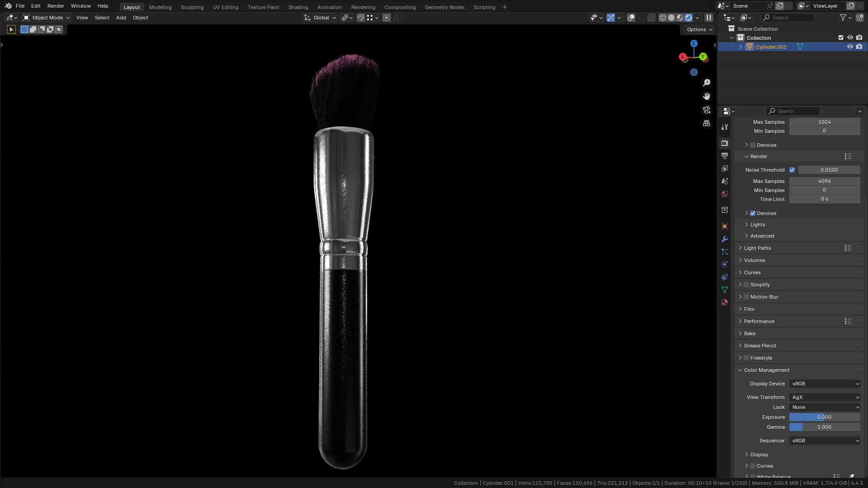Open the Particles properties tab
The width and height of the screenshot is (868, 488).
(x=725, y=251)
